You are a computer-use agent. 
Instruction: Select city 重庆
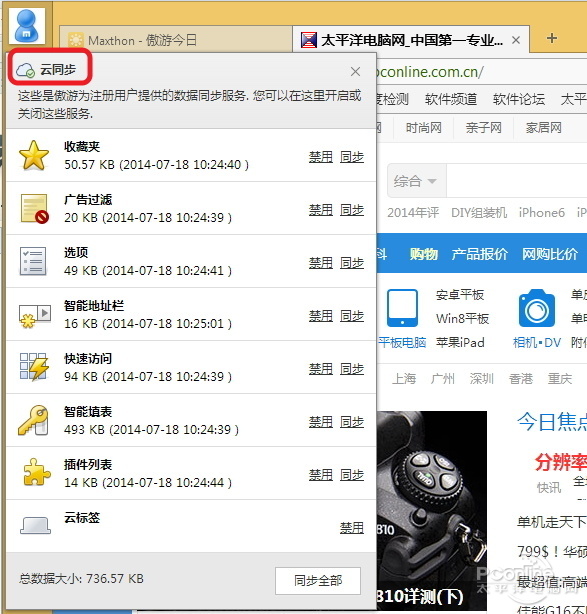pyautogui.click(x=560, y=379)
